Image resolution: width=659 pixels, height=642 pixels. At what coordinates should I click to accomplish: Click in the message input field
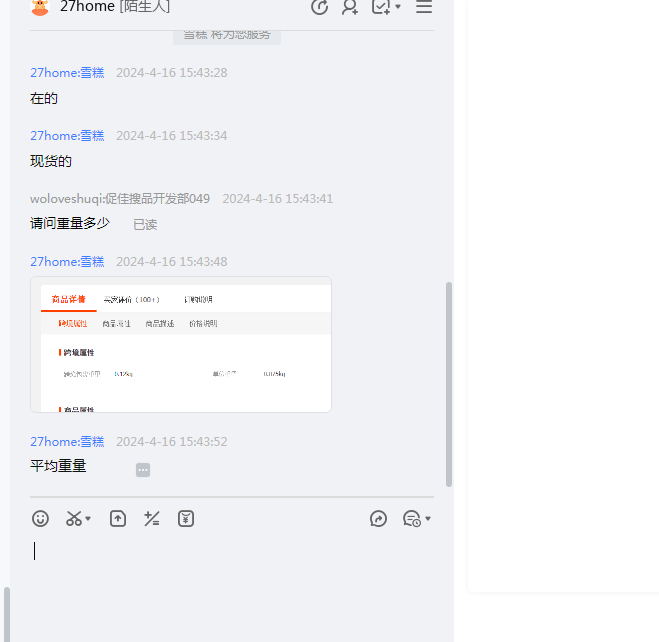(232, 586)
